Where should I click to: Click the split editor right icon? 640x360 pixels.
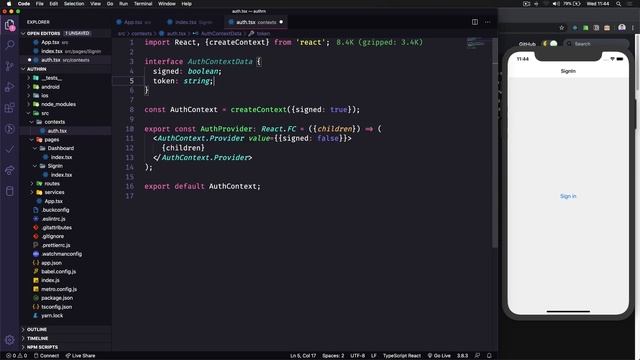click(475, 22)
